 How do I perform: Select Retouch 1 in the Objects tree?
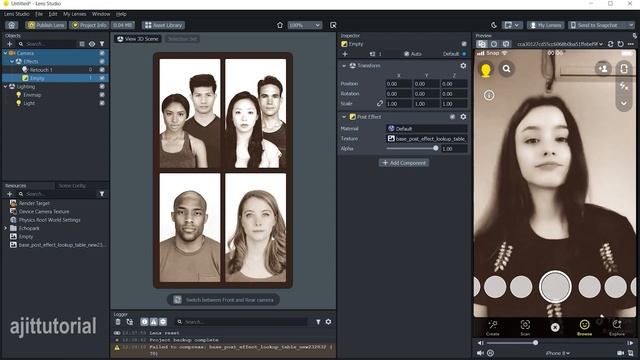[x=41, y=70]
